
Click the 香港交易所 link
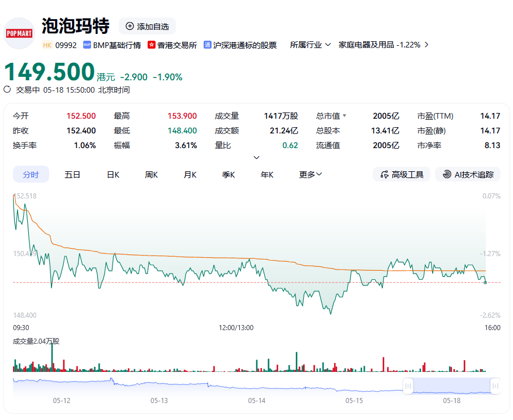point(177,45)
